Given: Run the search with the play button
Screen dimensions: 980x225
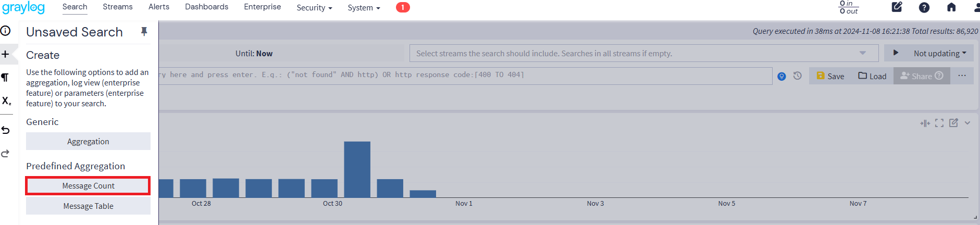Looking at the screenshot, I should (x=896, y=53).
